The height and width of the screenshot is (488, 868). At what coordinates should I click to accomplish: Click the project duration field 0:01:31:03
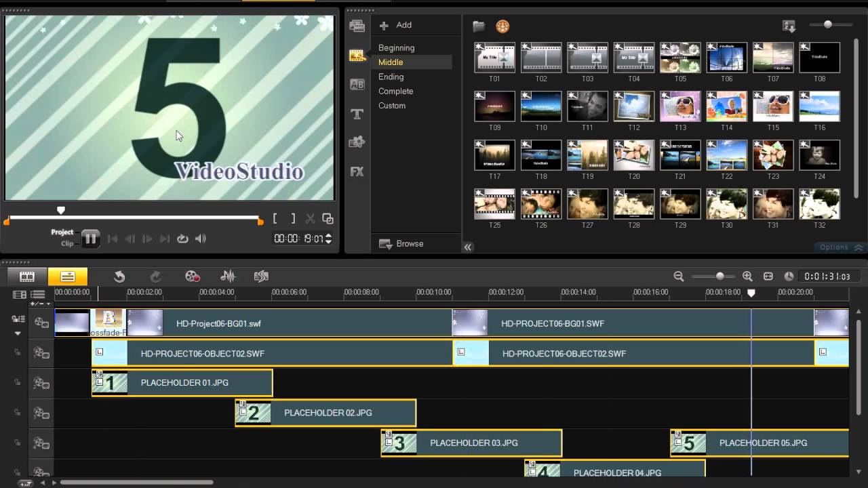[x=826, y=277]
